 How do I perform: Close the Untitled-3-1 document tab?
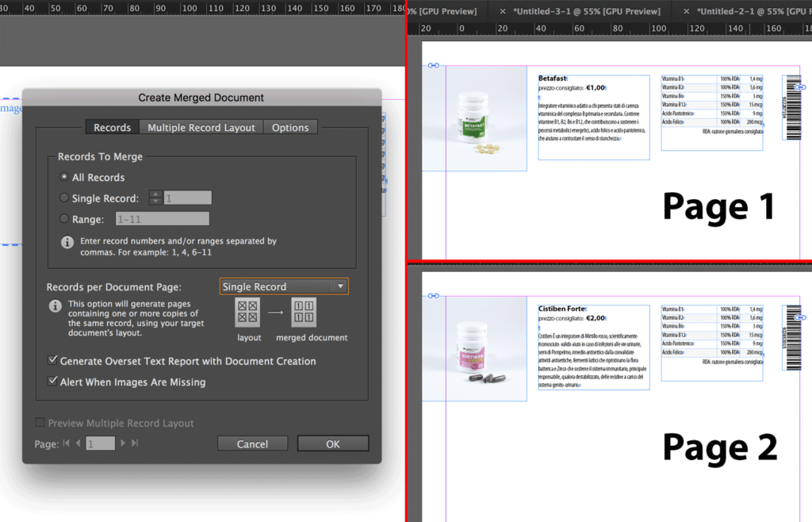[502, 11]
